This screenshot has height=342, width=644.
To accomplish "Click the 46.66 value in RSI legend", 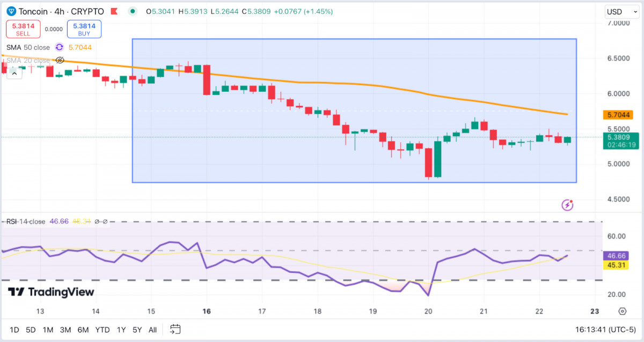I will [58, 221].
